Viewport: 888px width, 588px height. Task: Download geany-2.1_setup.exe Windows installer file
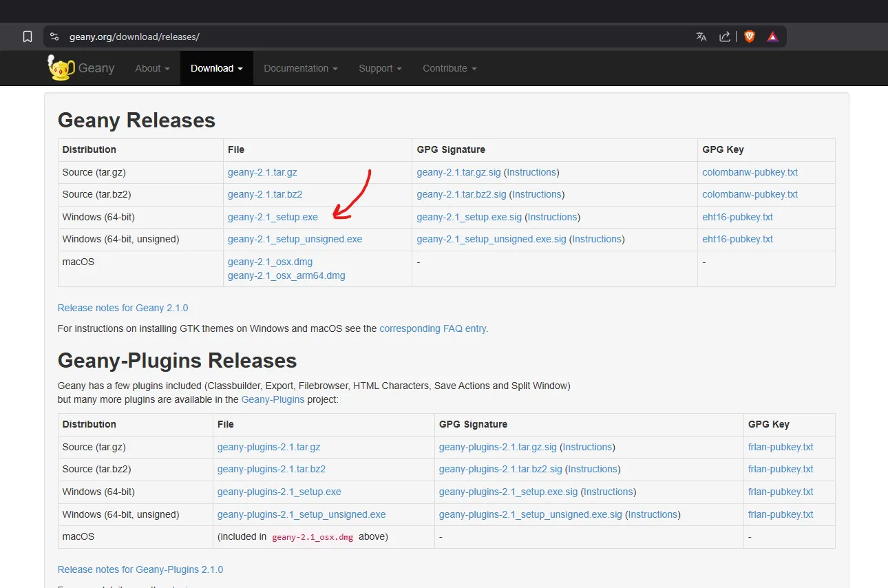pyautogui.click(x=273, y=217)
